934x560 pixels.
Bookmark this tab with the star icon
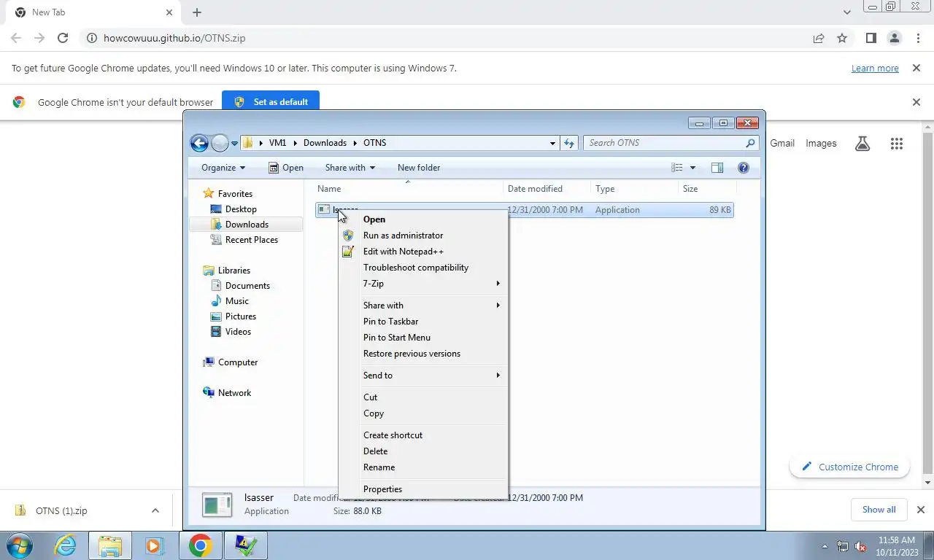[842, 38]
